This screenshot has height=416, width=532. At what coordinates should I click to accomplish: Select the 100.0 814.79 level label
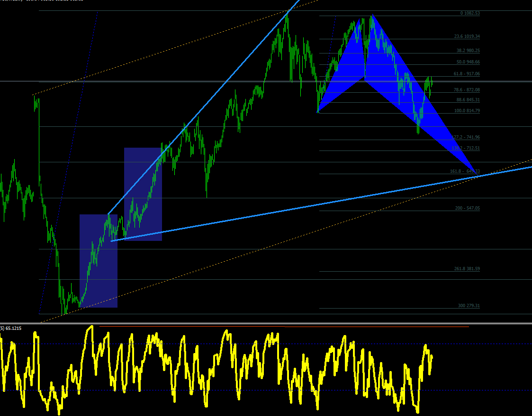click(467, 111)
